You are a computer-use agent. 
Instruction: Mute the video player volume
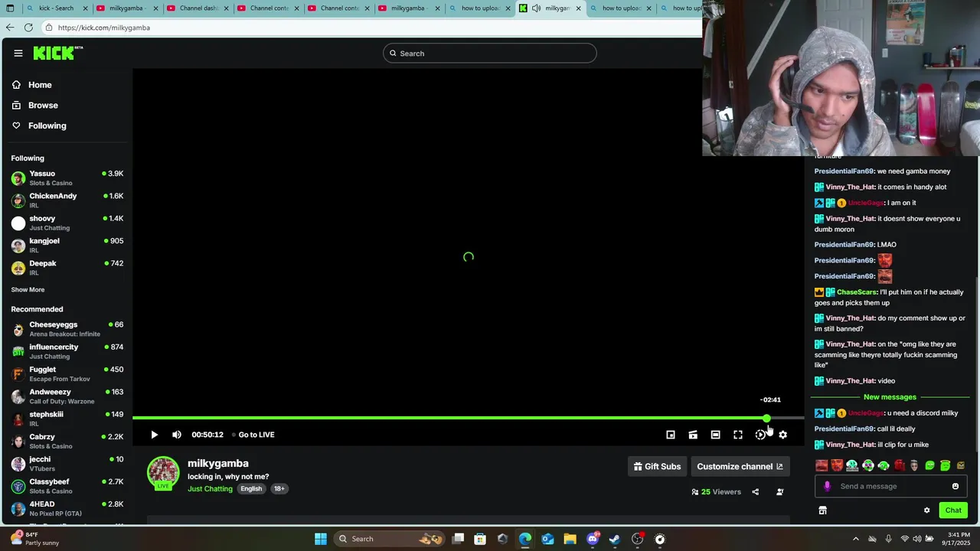(x=177, y=435)
